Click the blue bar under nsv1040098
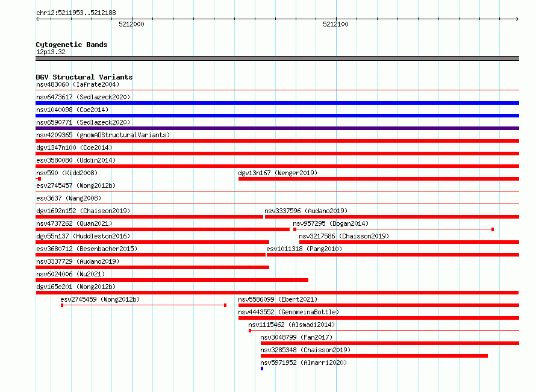The height and width of the screenshot is (392, 536). click(277, 116)
